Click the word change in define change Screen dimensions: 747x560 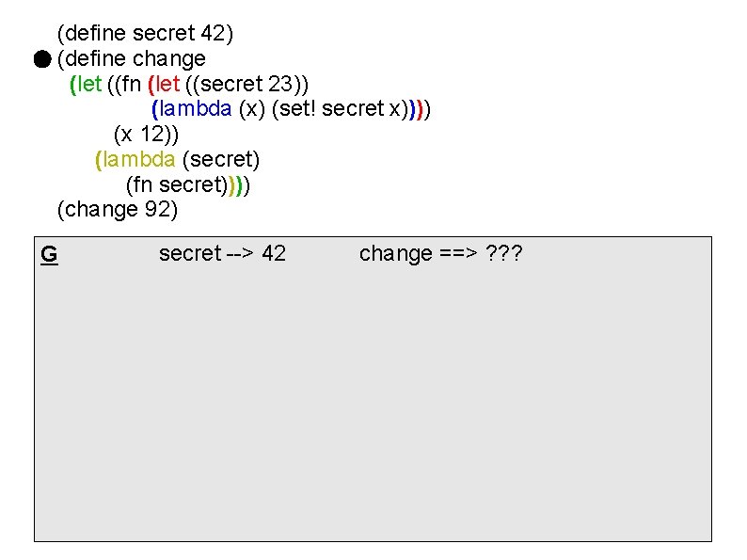tap(168, 59)
